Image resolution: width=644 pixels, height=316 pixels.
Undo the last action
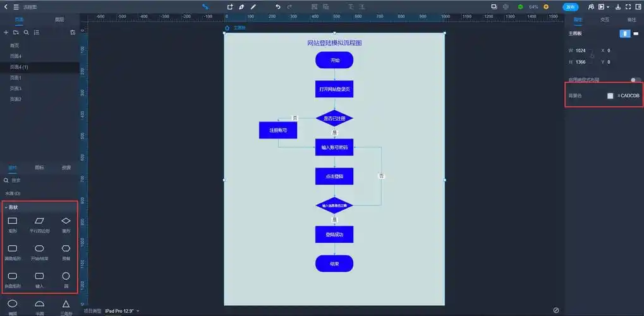278,6
